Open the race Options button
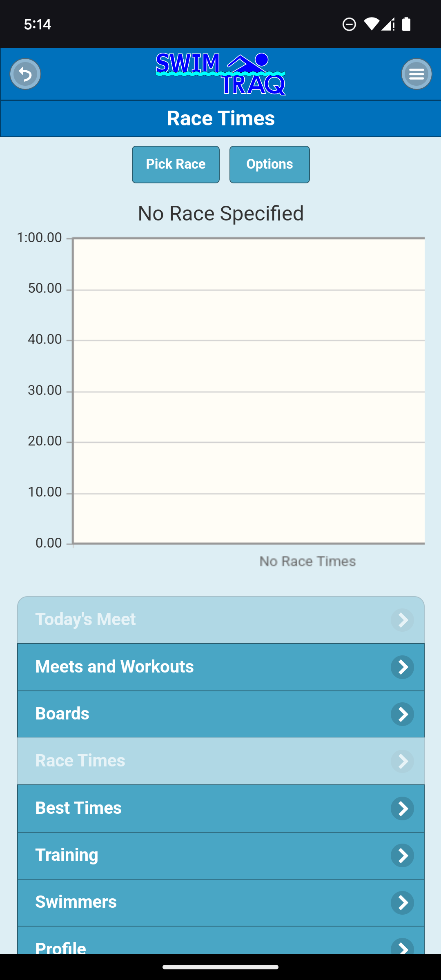Viewport: 441px width, 980px height. click(x=269, y=165)
